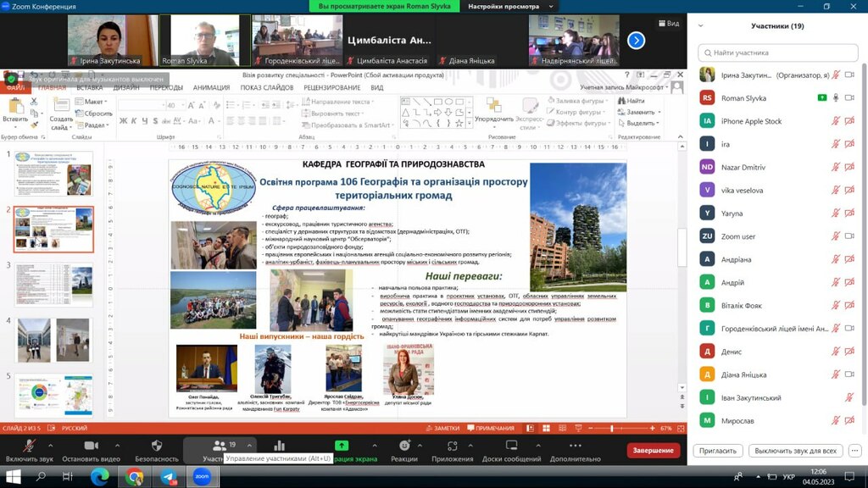
Task: Open Telegram from the Windows taskbar
Action: (169, 476)
